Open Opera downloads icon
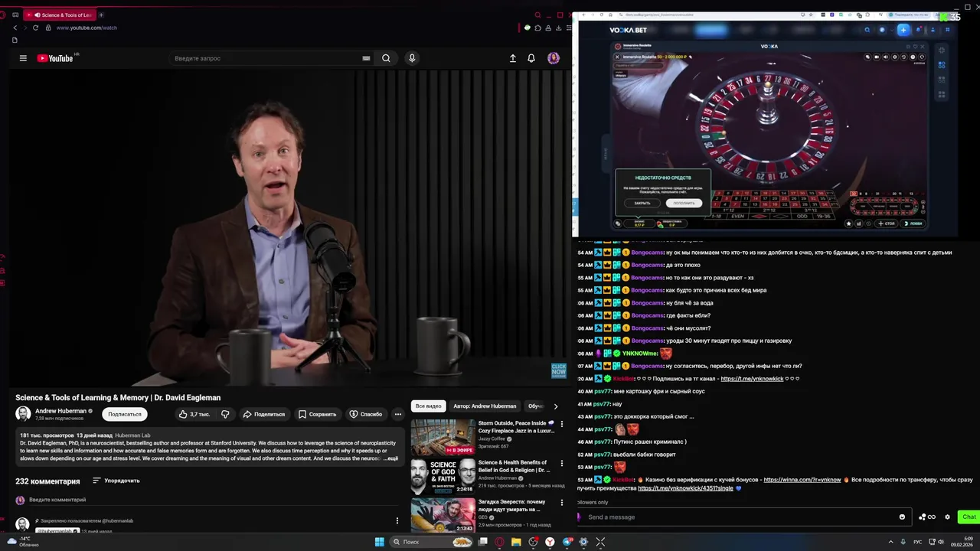 [560, 28]
